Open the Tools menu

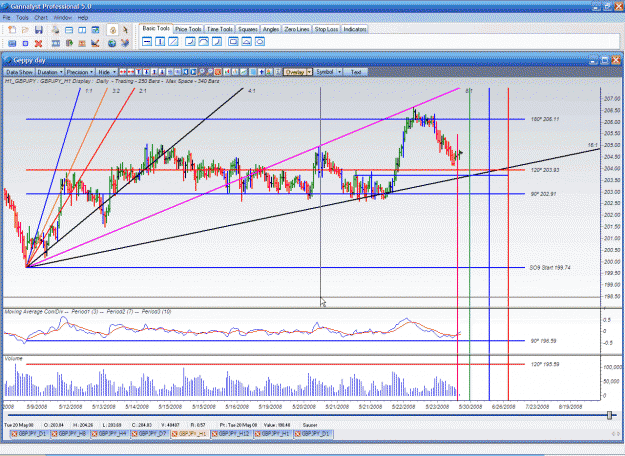[22, 18]
